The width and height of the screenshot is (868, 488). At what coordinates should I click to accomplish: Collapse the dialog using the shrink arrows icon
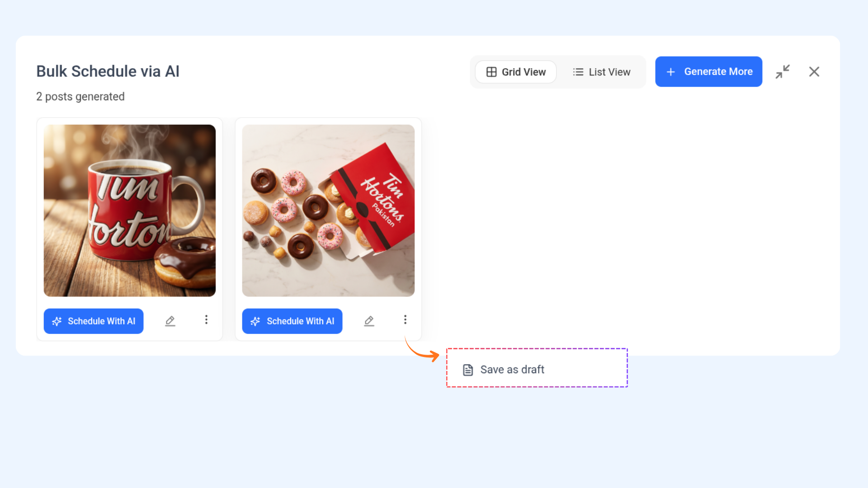tap(783, 71)
